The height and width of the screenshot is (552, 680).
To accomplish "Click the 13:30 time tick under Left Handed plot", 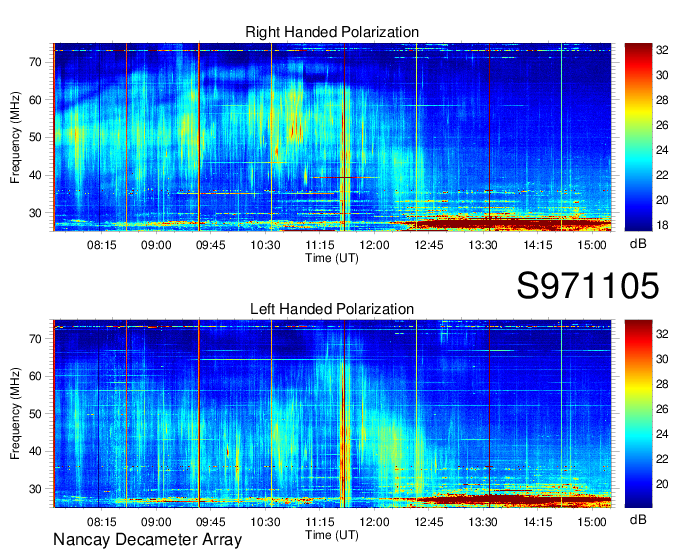I will pos(483,522).
